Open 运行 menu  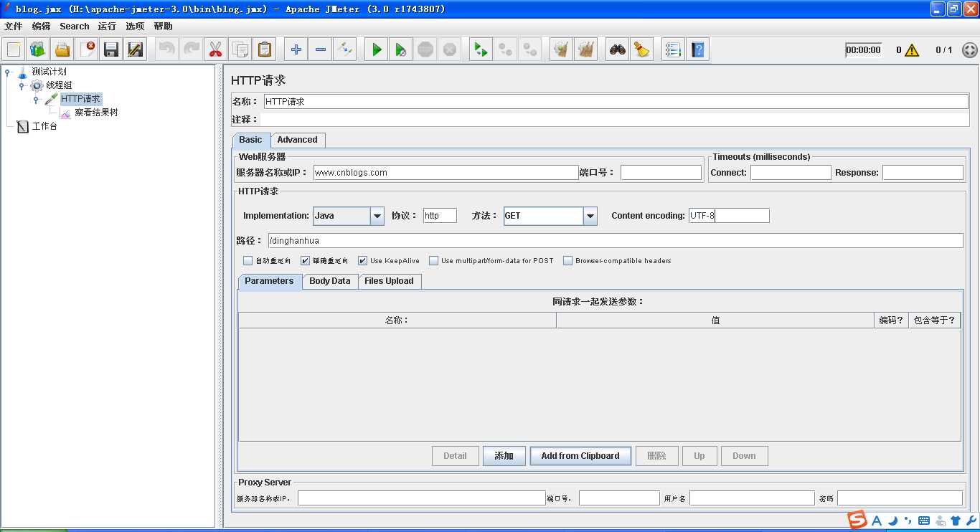(x=107, y=27)
